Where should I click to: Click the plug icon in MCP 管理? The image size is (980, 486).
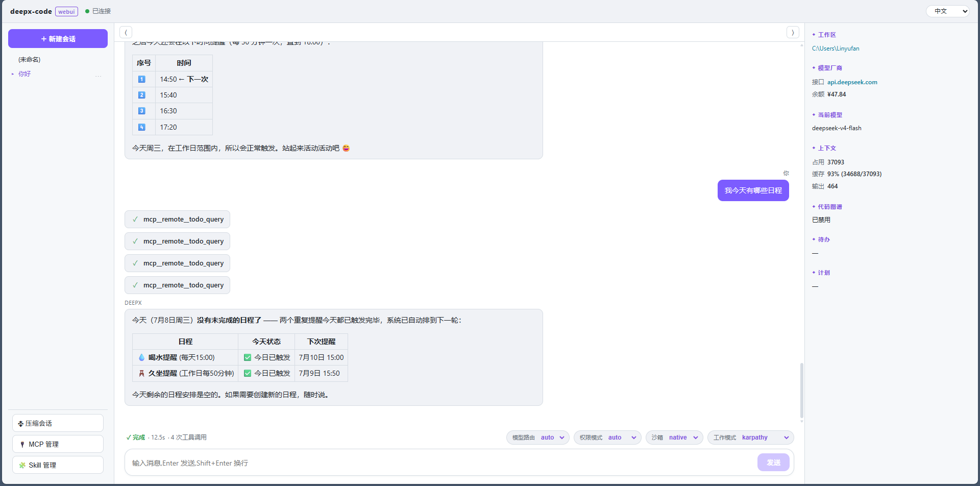click(x=22, y=445)
